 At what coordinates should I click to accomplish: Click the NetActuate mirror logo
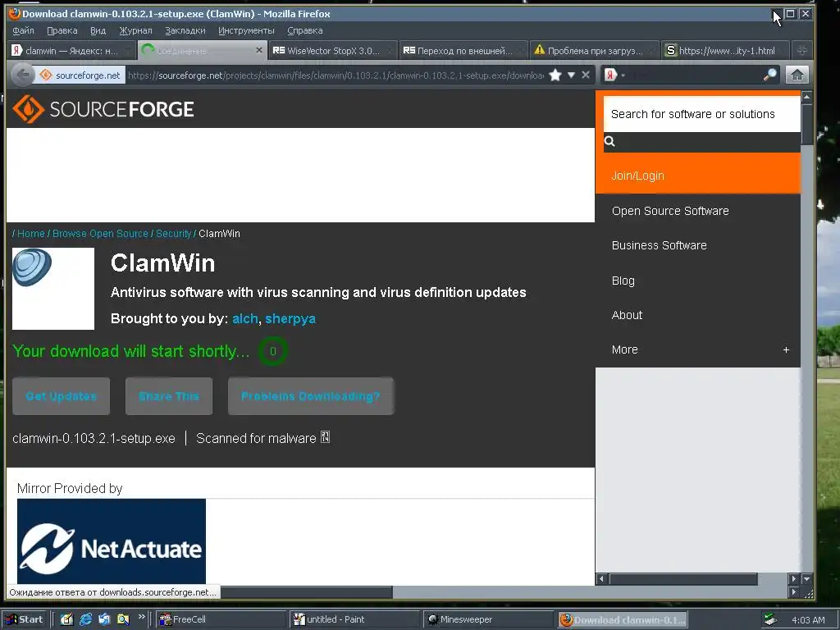(112, 541)
